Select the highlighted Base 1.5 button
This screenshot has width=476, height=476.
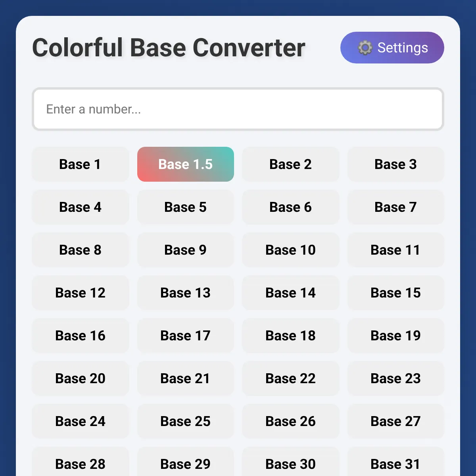point(185,164)
